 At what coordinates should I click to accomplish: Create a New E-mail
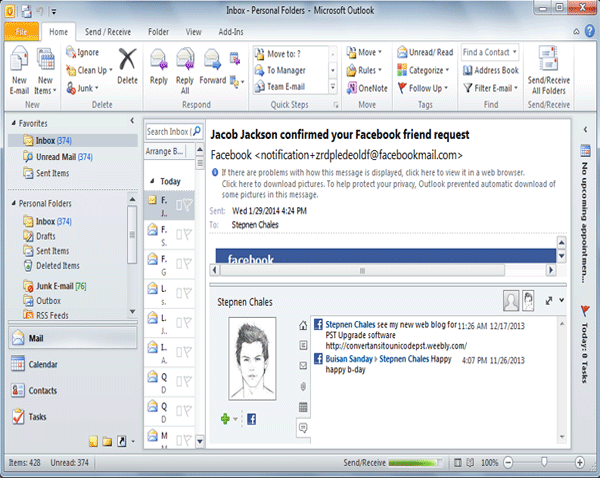19,70
